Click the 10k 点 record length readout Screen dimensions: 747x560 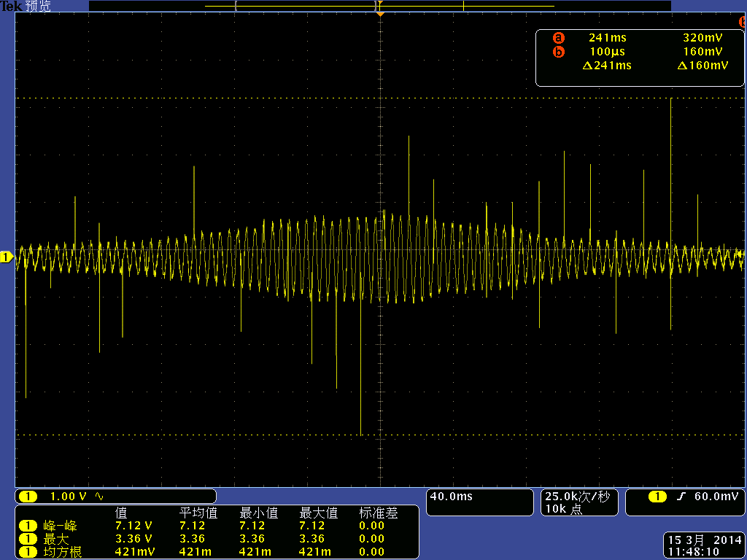[564, 509]
